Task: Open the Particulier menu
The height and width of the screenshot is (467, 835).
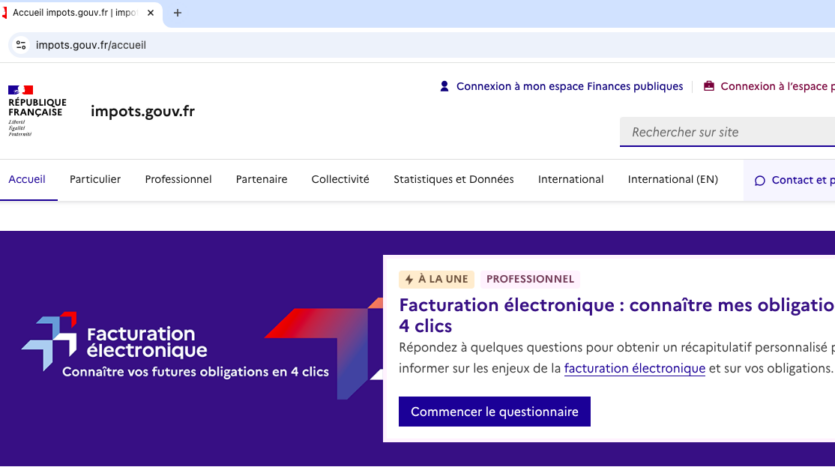Action: [x=95, y=180]
